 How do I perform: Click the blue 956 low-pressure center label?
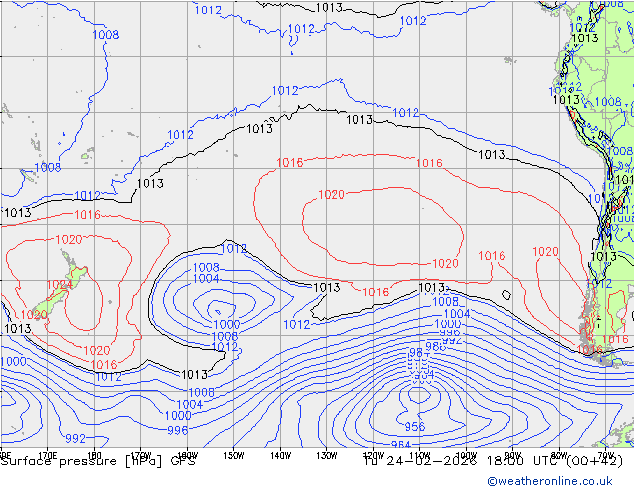tap(415, 427)
